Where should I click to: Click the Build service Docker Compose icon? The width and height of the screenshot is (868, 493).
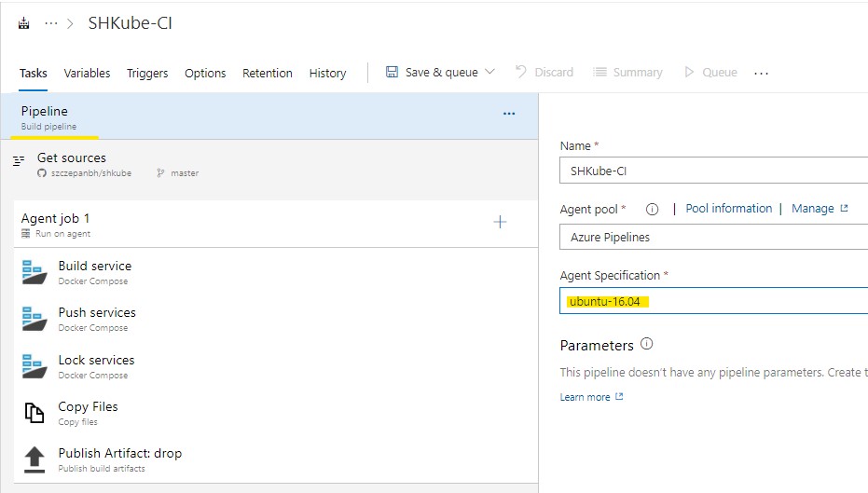tap(34, 272)
